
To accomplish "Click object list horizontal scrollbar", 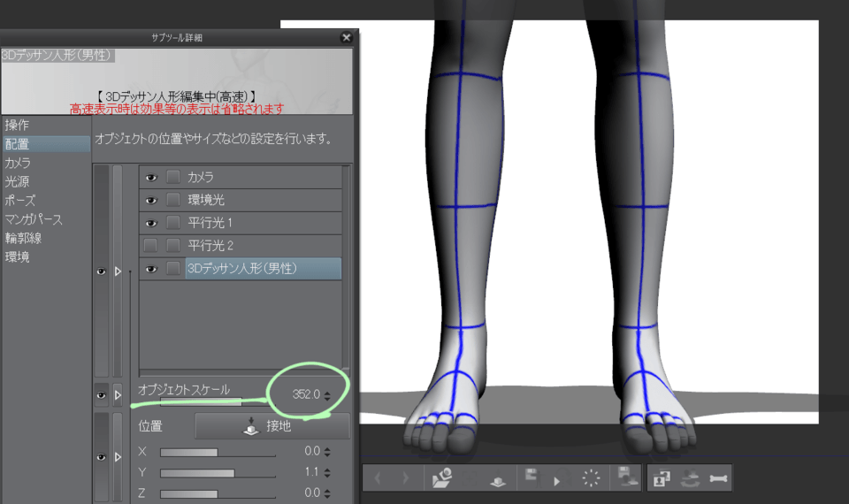I will pos(241,373).
